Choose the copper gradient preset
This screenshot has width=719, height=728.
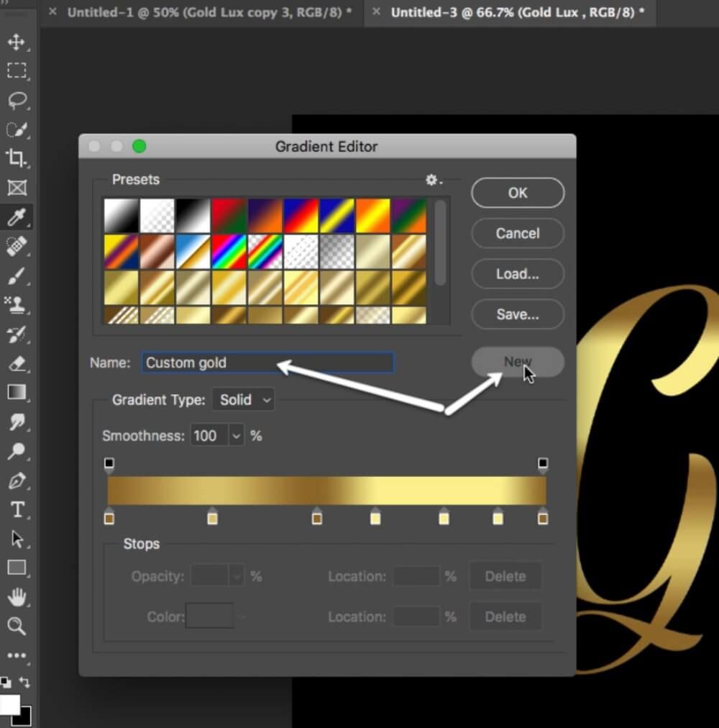pos(157,252)
